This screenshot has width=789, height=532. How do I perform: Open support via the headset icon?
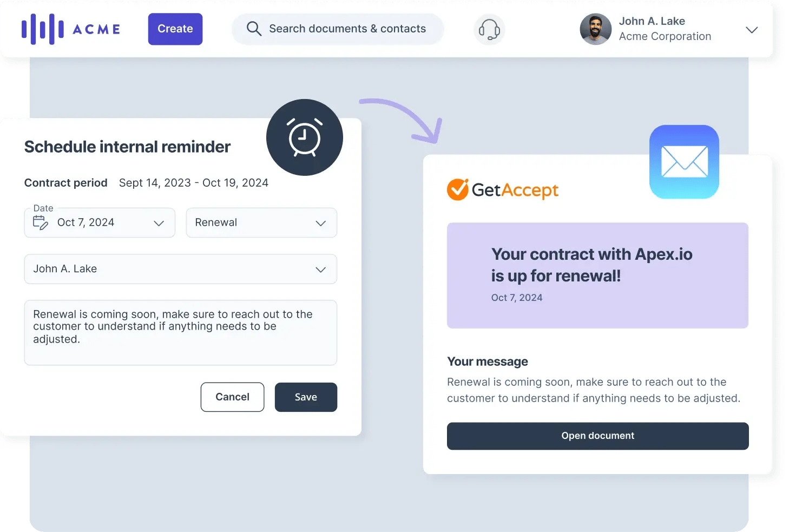489,29
